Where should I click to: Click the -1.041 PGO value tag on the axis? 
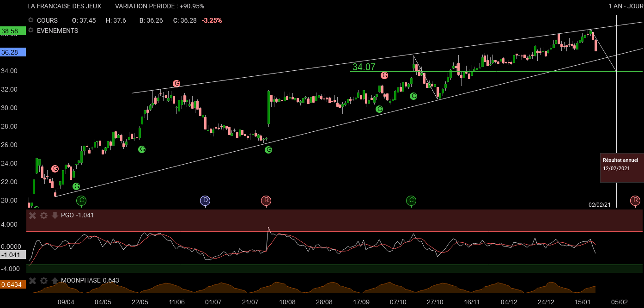point(13,255)
